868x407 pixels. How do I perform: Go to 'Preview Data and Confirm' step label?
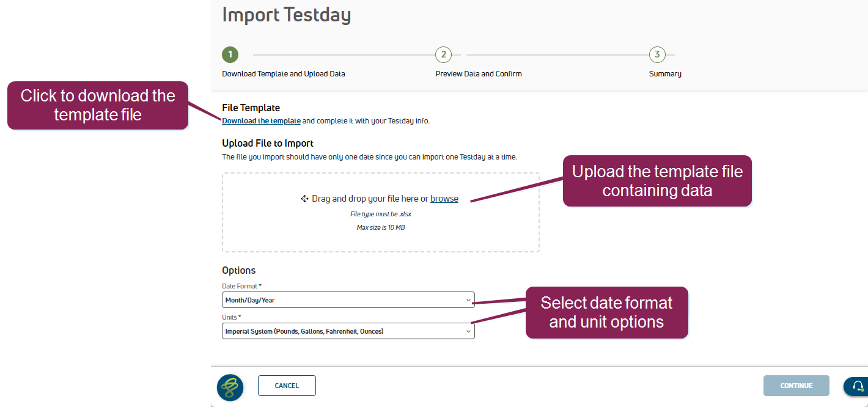tap(479, 74)
